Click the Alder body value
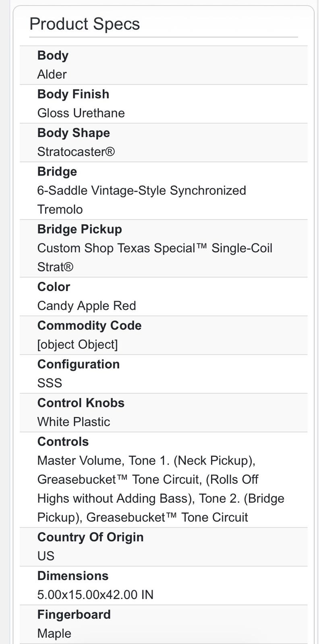Image resolution: width=319 pixels, height=644 pixels. 52,74
